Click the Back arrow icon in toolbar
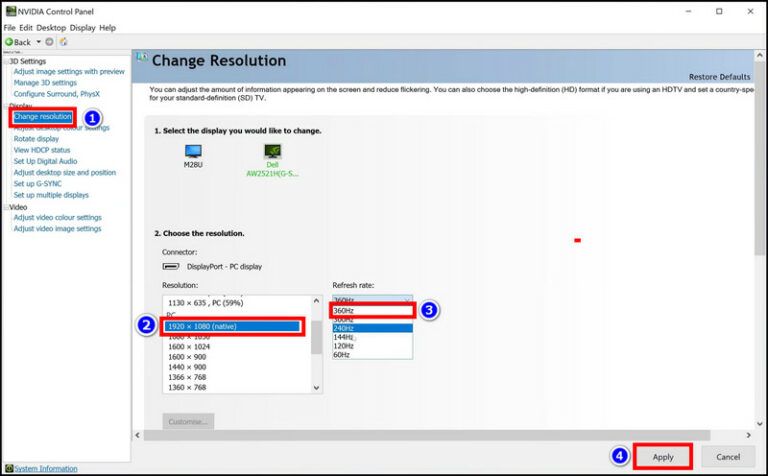Image resolution: width=768 pixels, height=476 pixels. point(10,42)
